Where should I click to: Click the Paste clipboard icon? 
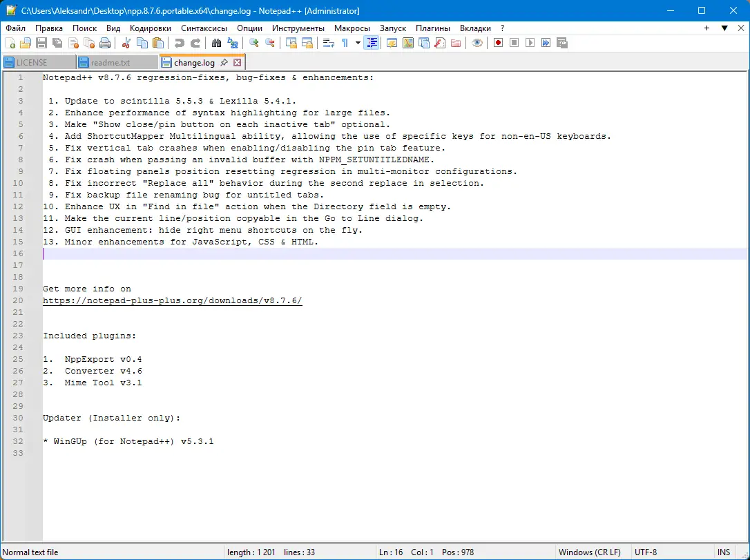click(x=158, y=43)
